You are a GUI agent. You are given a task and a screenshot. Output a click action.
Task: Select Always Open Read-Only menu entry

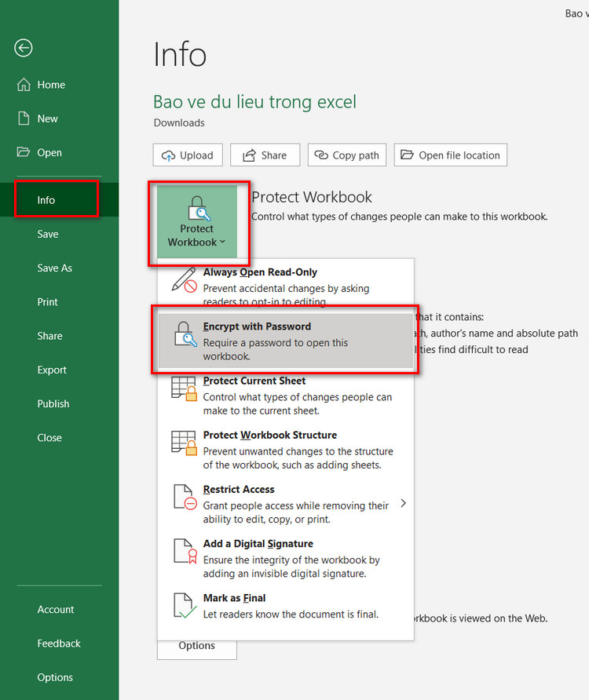pyautogui.click(x=286, y=286)
